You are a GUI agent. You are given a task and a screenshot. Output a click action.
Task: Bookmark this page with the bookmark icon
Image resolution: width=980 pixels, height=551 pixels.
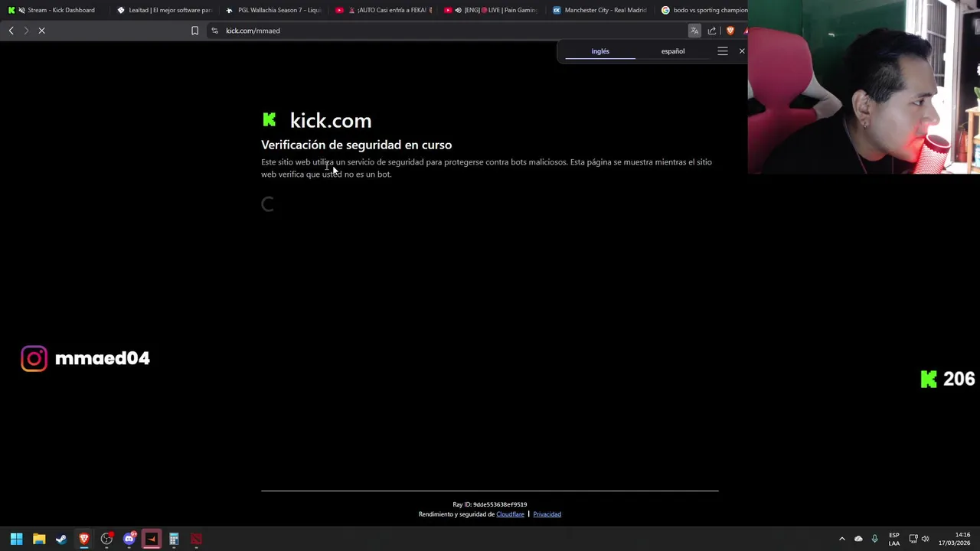point(194,31)
